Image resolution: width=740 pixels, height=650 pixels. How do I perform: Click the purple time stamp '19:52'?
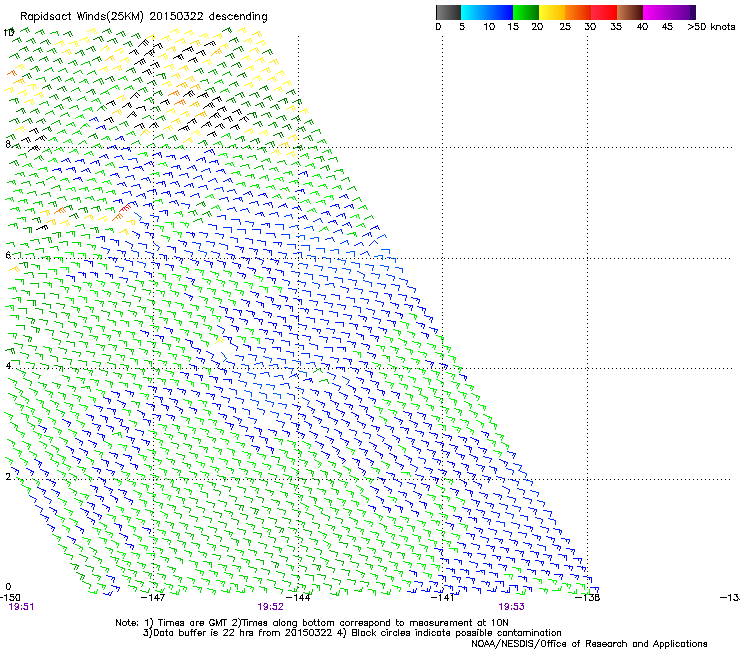coord(270,607)
